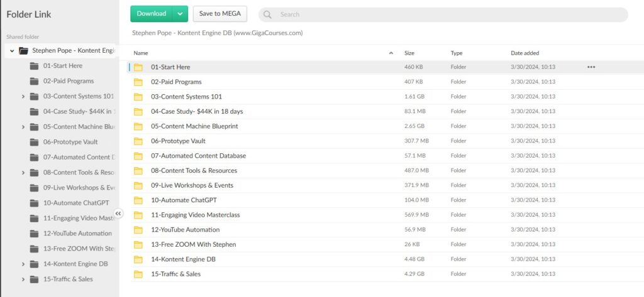Click sidebar folder icon for 12-YouTube Automation

[x=34, y=234]
